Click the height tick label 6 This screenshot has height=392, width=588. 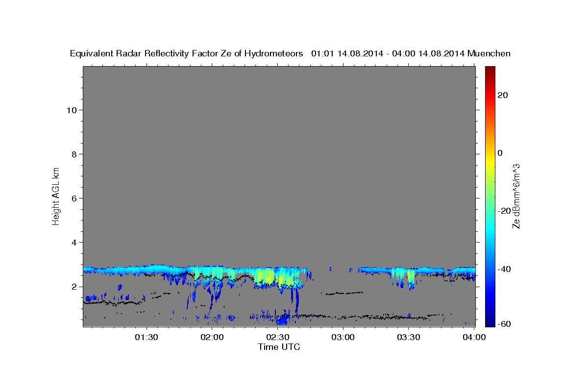coord(73,198)
